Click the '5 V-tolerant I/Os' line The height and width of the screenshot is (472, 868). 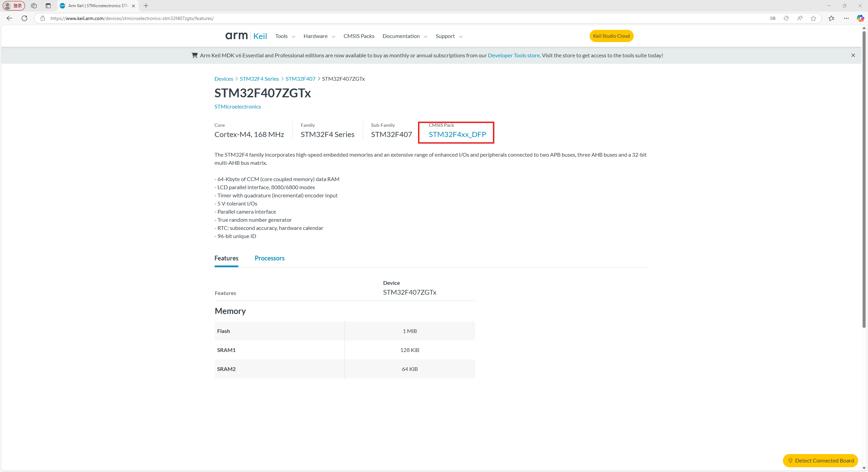tap(236, 203)
